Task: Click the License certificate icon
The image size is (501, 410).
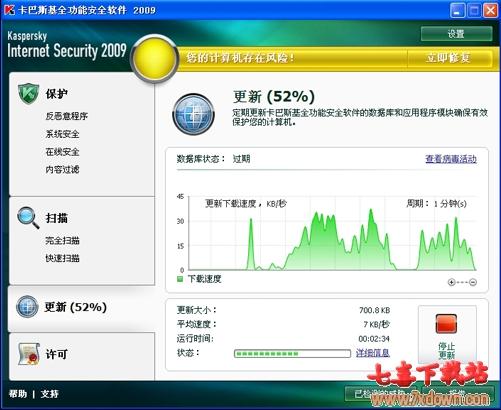Action: [29, 354]
